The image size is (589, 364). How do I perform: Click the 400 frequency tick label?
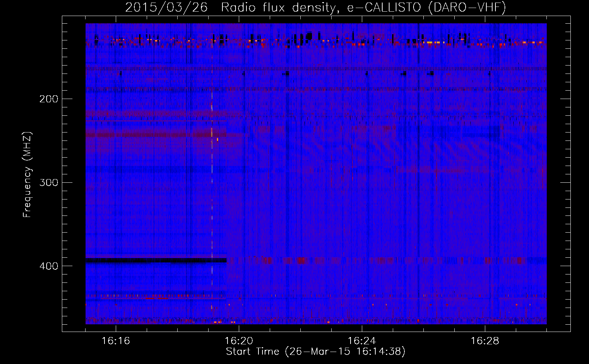pyautogui.click(x=49, y=266)
